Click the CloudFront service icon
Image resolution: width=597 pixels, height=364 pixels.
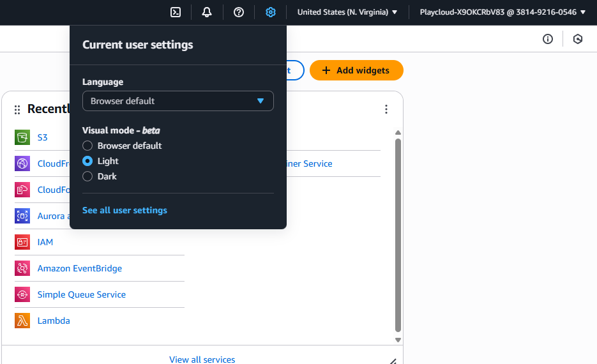pyautogui.click(x=22, y=163)
